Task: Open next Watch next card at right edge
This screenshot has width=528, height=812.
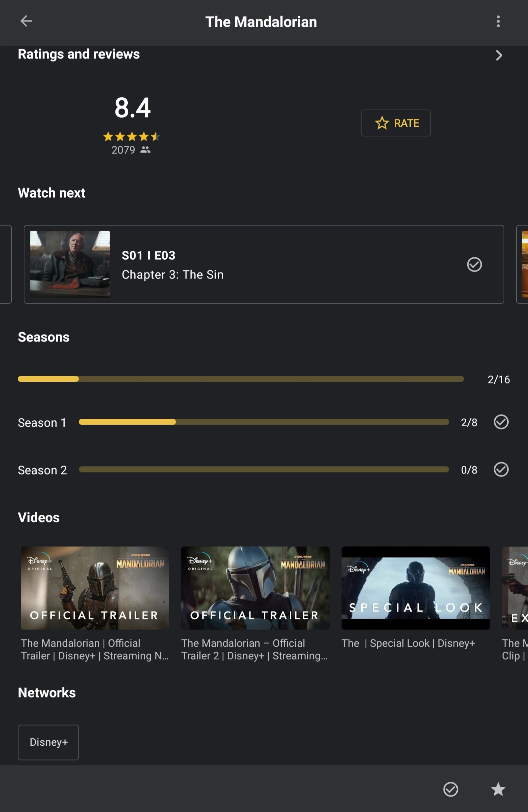Action: pos(522,264)
